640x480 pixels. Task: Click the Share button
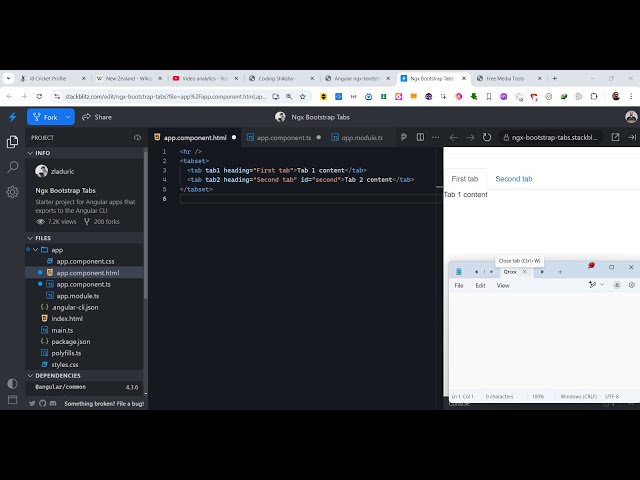98,117
